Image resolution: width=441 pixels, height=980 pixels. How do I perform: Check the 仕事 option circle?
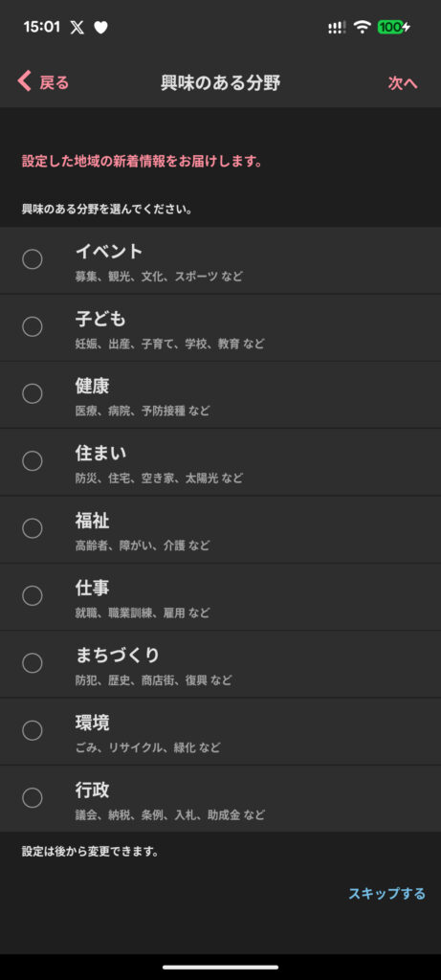(x=33, y=596)
